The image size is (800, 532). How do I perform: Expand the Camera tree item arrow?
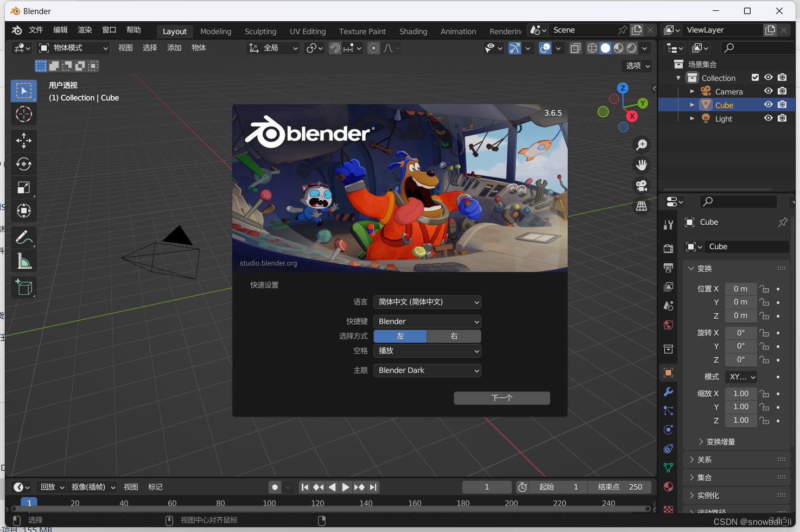coord(692,91)
